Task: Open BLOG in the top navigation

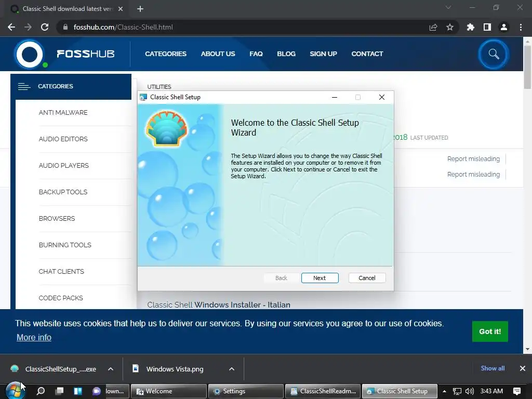Action: pyautogui.click(x=286, y=54)
